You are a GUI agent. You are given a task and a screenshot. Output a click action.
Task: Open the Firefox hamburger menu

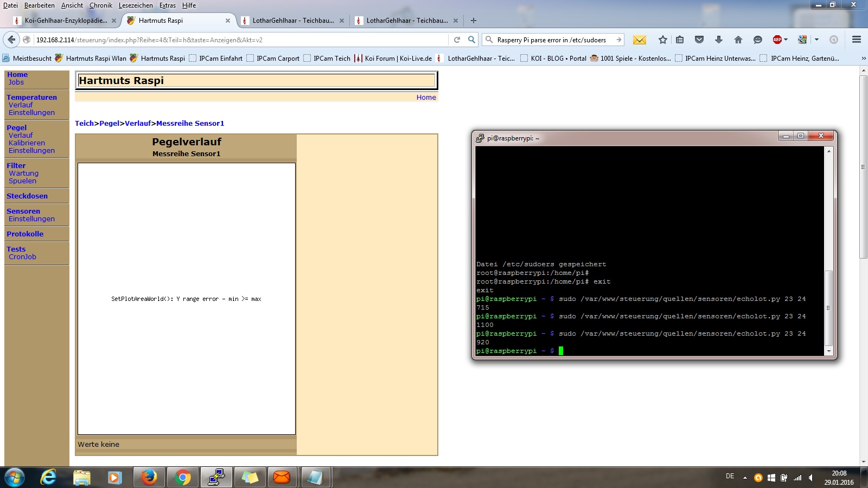coord(857,40)
